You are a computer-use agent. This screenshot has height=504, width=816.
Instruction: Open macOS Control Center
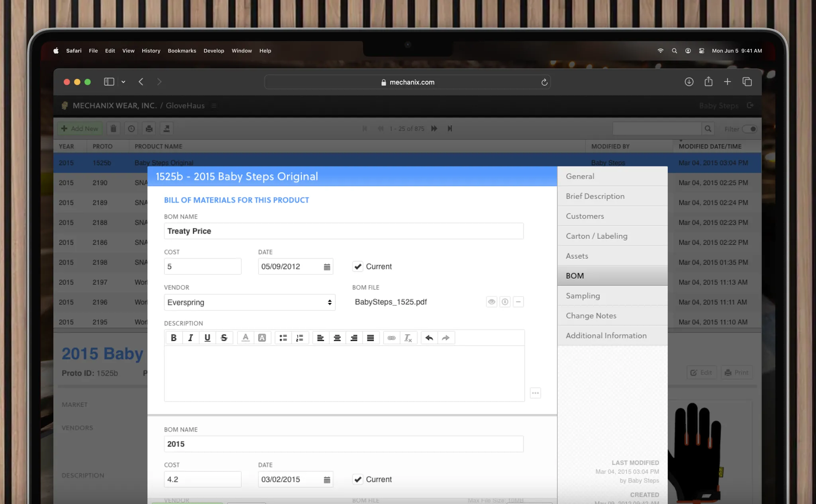701,51
